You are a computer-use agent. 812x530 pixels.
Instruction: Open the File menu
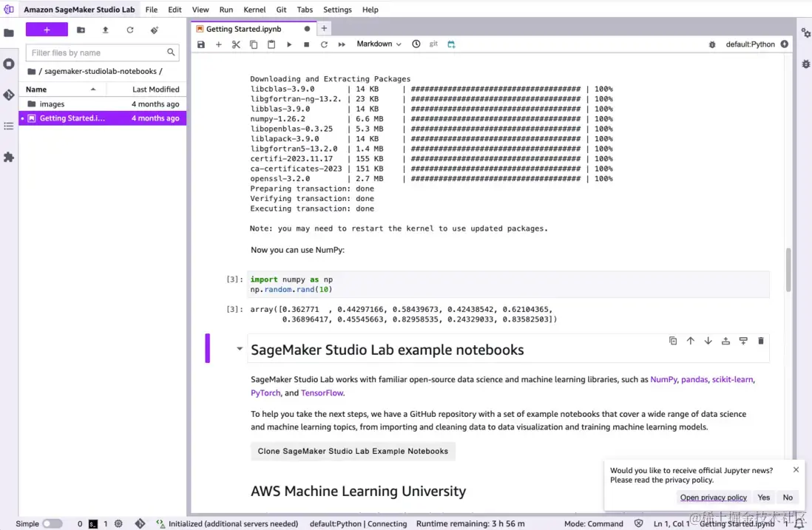(x=151, y=10)
